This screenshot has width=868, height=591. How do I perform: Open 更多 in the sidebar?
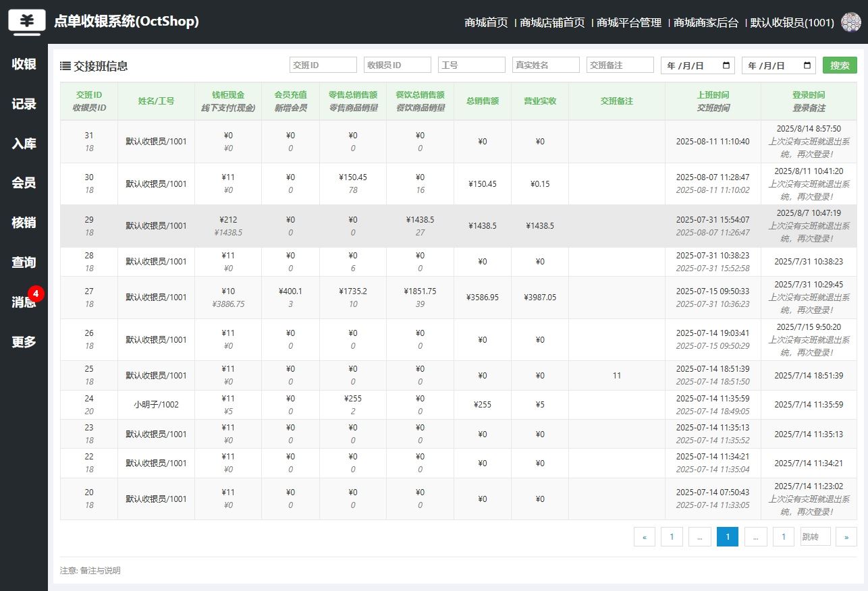(x=24, y=342)
